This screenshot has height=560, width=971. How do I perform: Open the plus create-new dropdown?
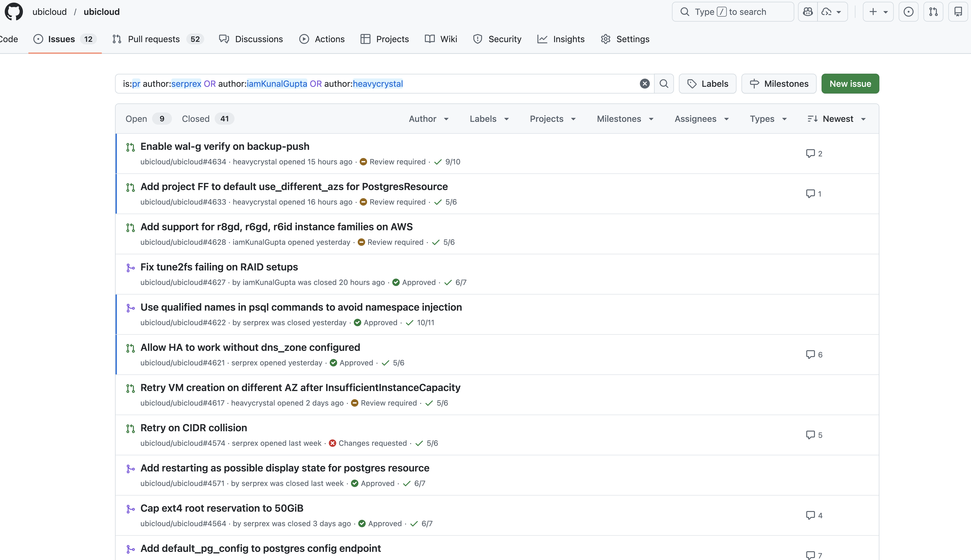click(x=878, y=12)
